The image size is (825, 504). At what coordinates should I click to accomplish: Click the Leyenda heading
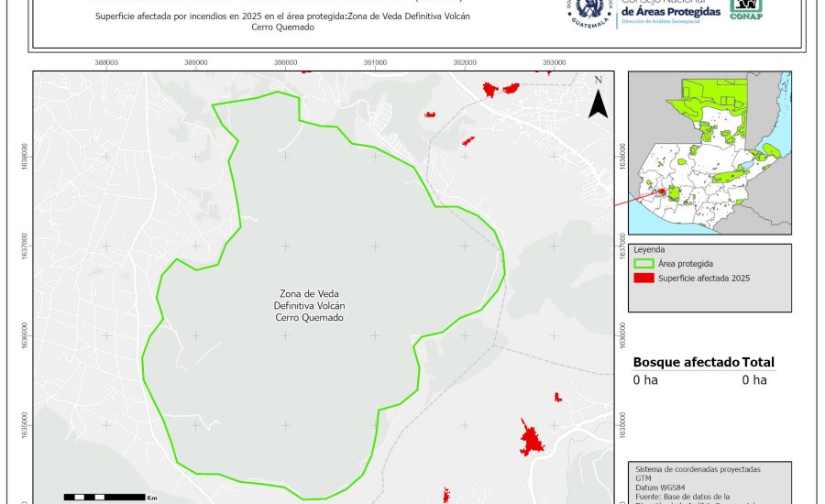(649, 249)
